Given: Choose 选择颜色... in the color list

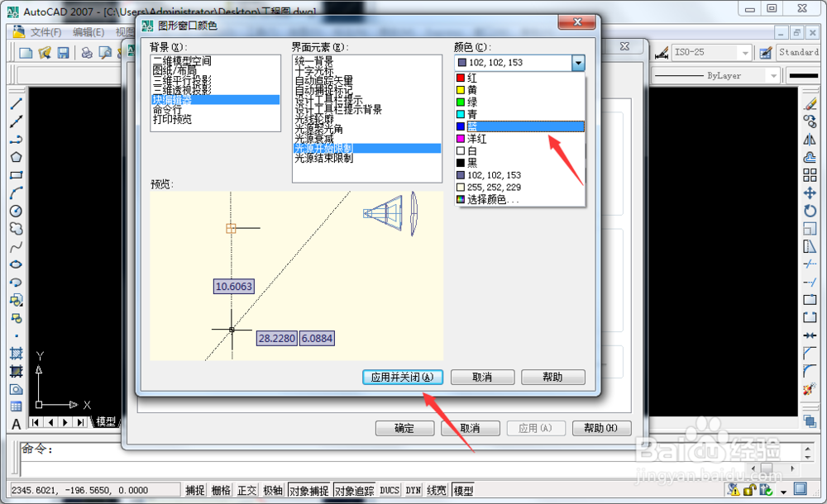Looking at the screenshot, I should tap(520, 199).
